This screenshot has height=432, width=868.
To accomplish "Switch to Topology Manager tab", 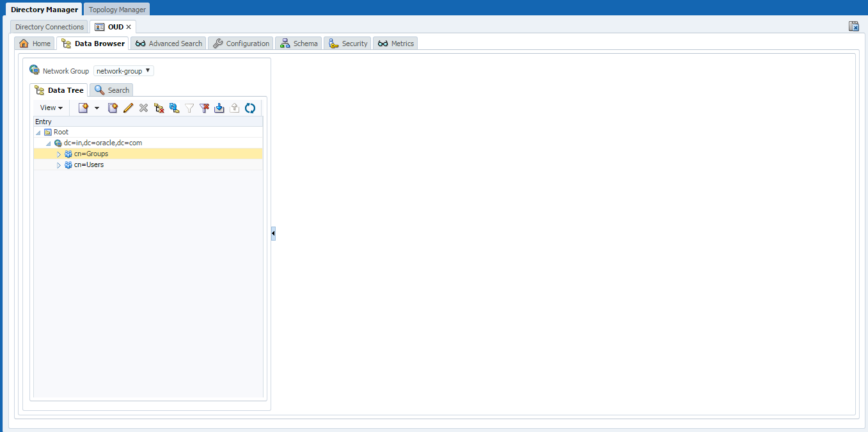I will [x=117, y=10].
